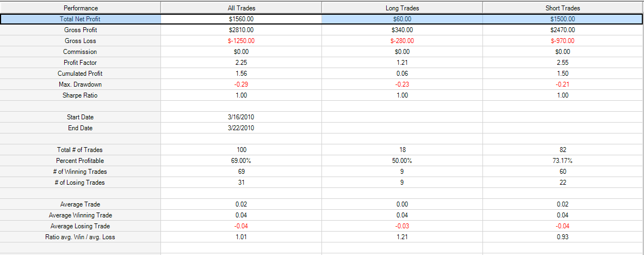Select the Total Net Profit row label
Image resolution: width=644 pixels, height=255 pixels.
[x=80, y=19]
